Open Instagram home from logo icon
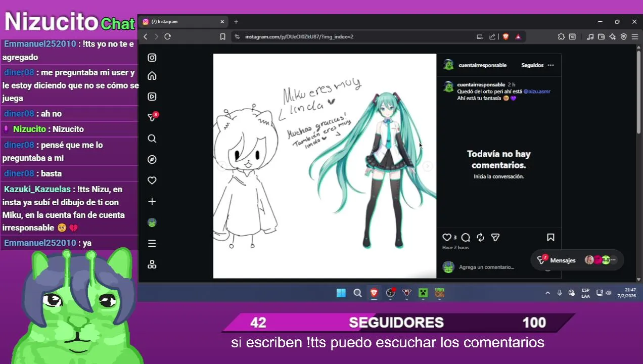Viewport: 643px width, 364px height. tap(152, 58)
